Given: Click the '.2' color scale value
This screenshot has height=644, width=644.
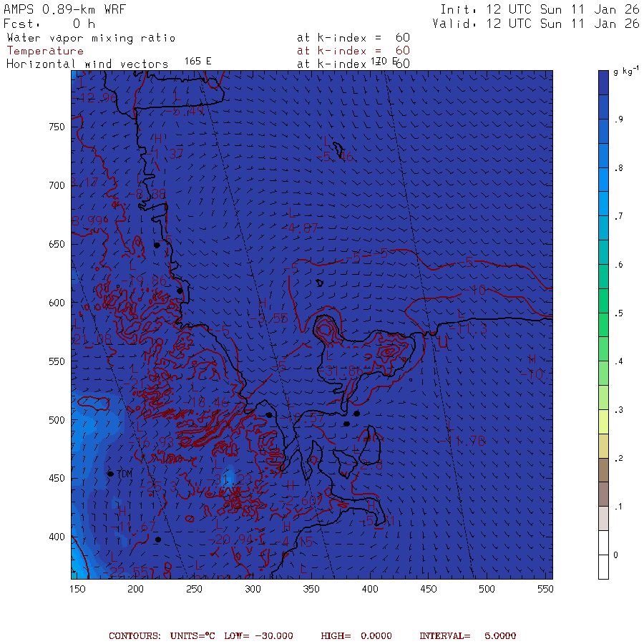Looking at the screenshot, I should point(618,459).
